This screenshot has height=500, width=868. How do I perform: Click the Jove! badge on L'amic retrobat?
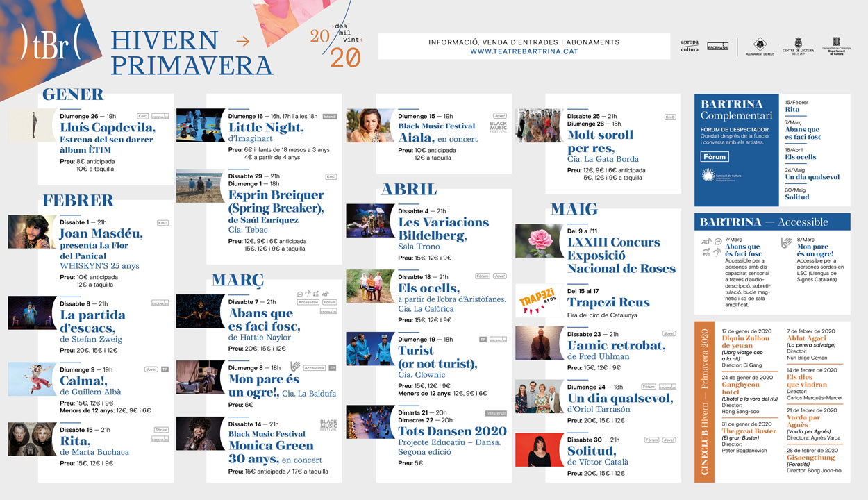(669, 334)
